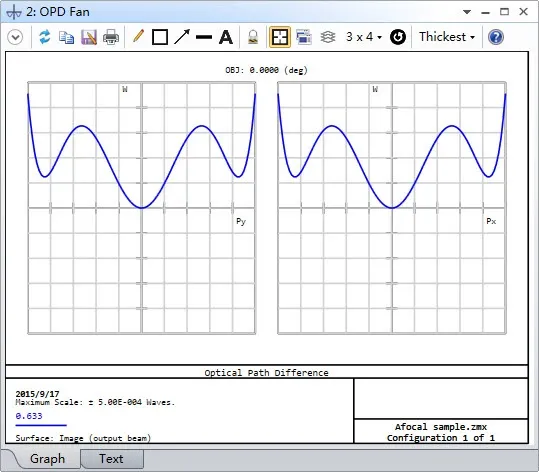
Task: Click the Update refresh arrows icon
Action: click(x=44, y=37)
